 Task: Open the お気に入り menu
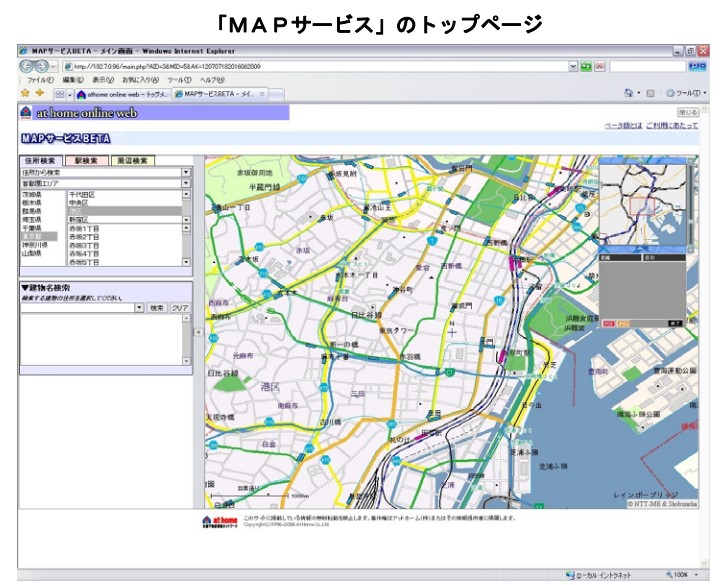click(x=141, y=80)
